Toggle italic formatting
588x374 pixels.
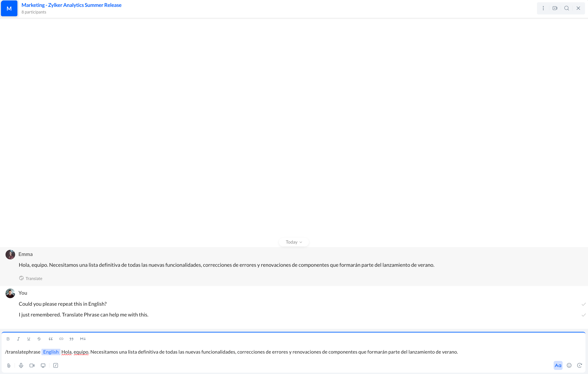(x=18, y=339)
